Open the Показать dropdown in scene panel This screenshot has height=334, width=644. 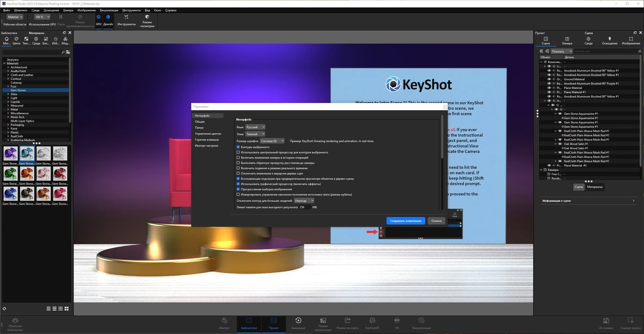pos(561,51)
